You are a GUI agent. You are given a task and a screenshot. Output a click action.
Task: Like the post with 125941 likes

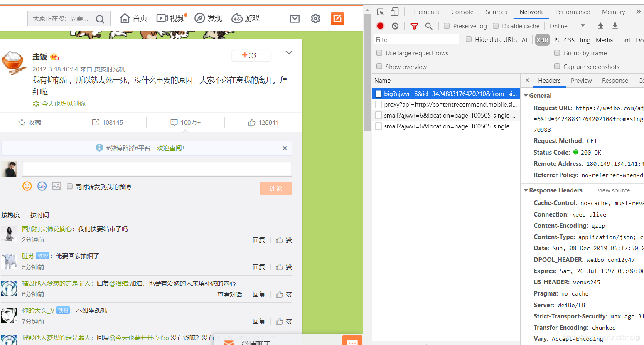click(x=252, y=122)
